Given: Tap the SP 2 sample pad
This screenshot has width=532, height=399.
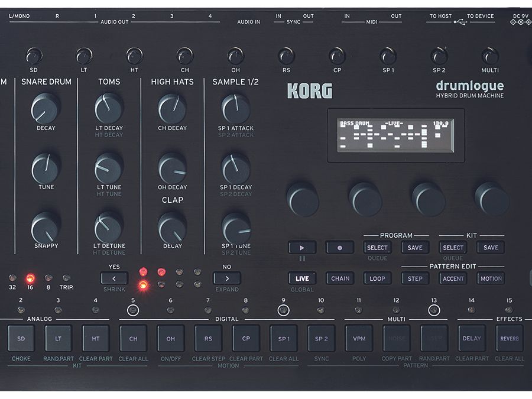Looking at the screenshot, I should coord(322,338).
